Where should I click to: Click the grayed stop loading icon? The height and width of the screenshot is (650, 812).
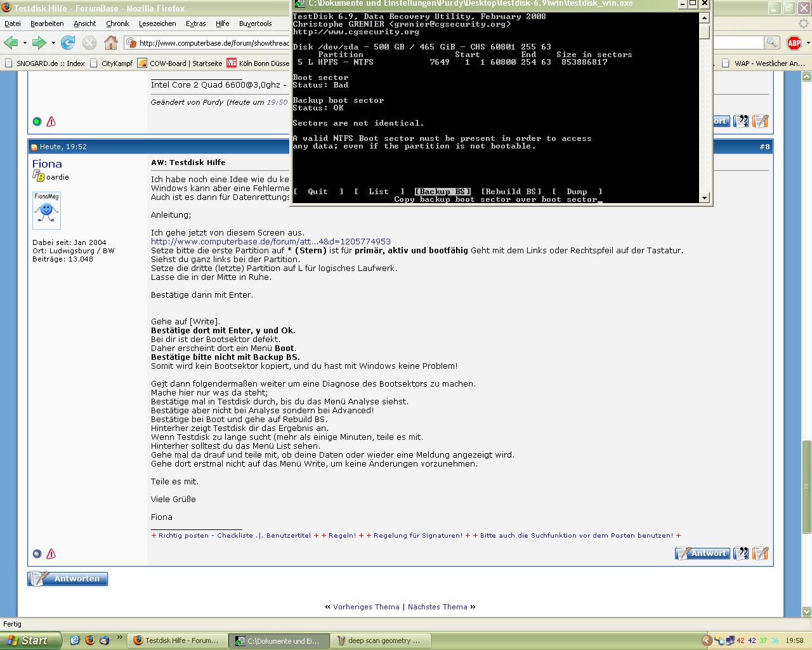[89, 43]
